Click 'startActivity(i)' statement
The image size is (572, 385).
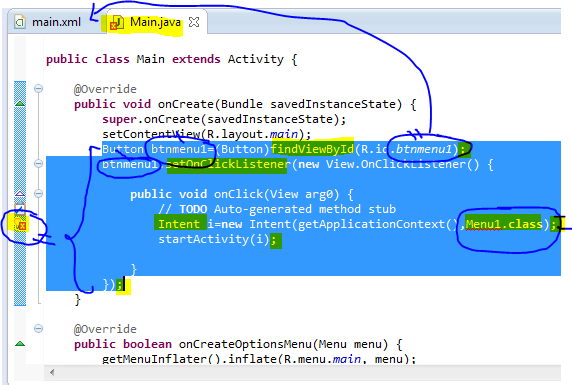click(x=214, y=239)
